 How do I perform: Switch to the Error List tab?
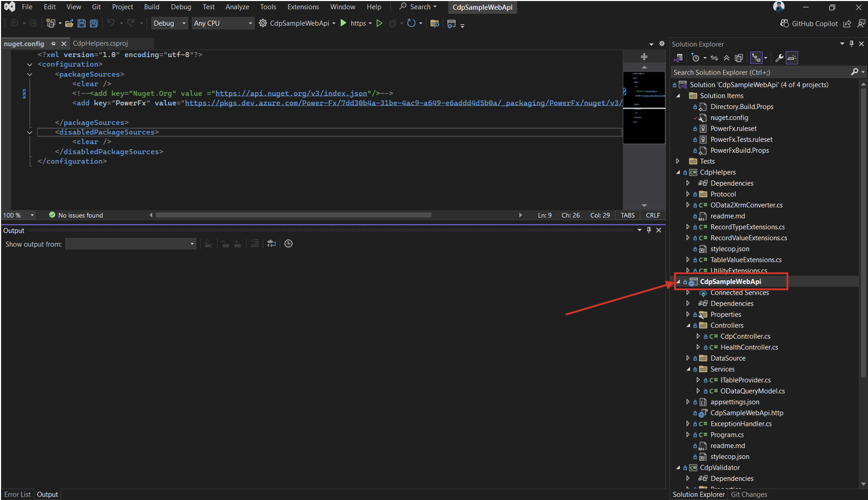point(17,494)
